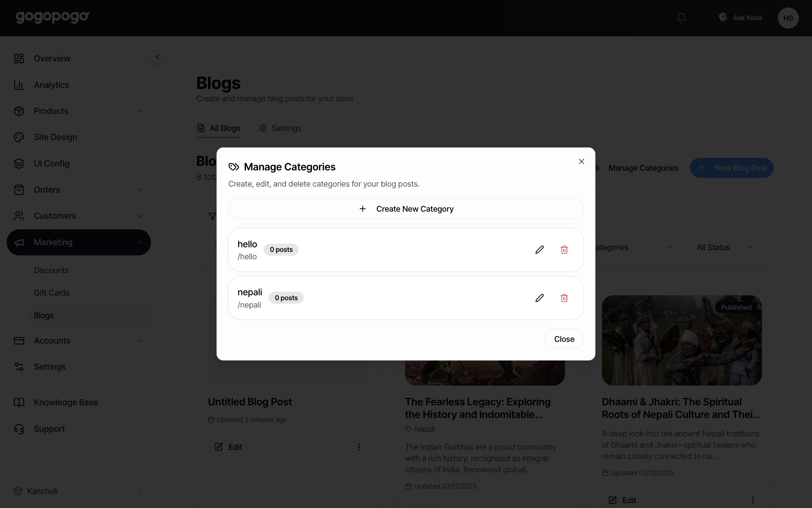This screenshot has width=812, height=508.
Task: Delete the nepali category via trash icon
Action: pos(564,298)
